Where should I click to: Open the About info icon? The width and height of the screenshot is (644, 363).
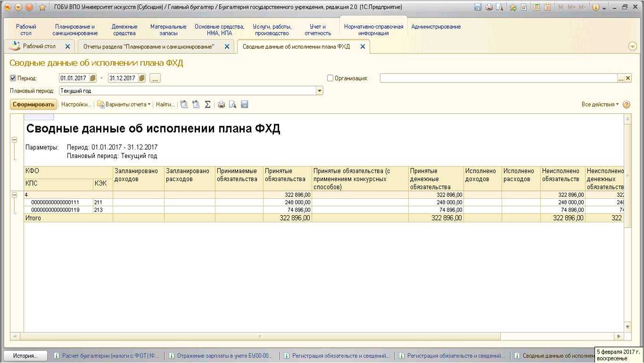pyautogui.click(x=595, y=7)
